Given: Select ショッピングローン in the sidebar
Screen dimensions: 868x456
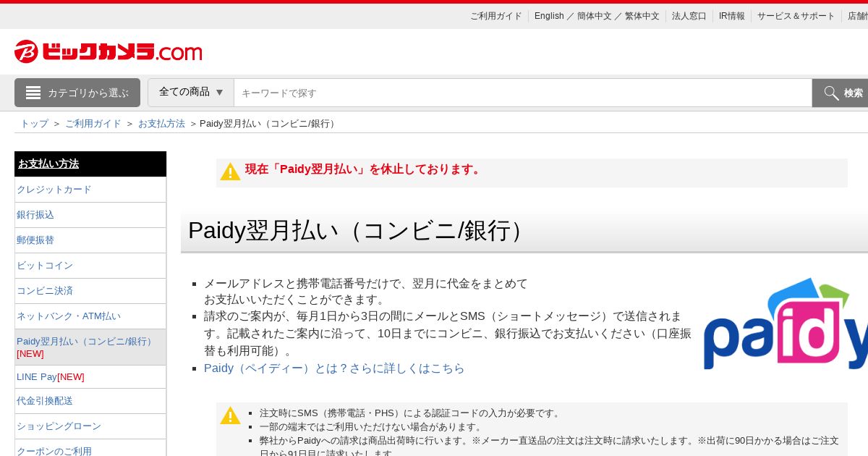Looking at the screenshot, I should [90, 426].
